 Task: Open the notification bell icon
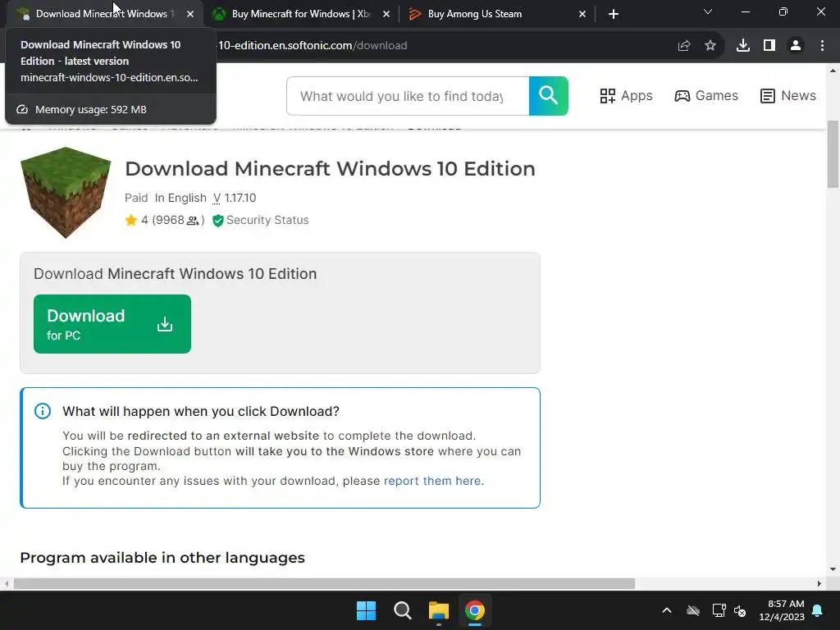817,610
